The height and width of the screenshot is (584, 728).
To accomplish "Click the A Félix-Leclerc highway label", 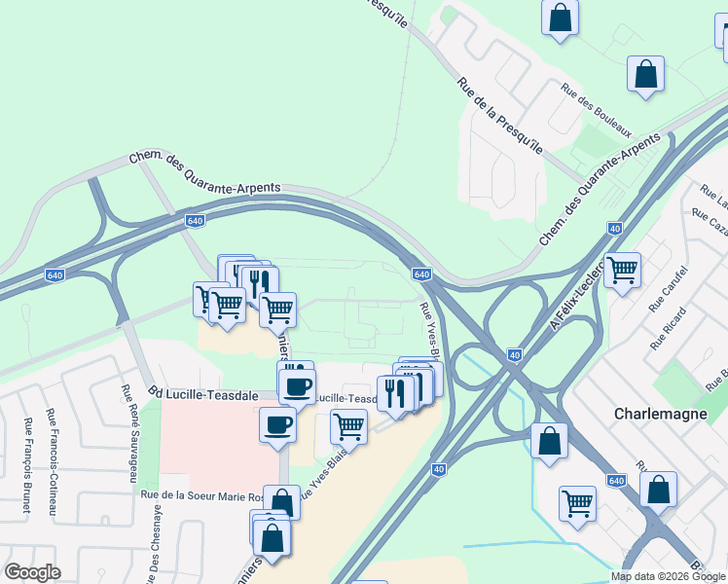I will tap(577, 294).
